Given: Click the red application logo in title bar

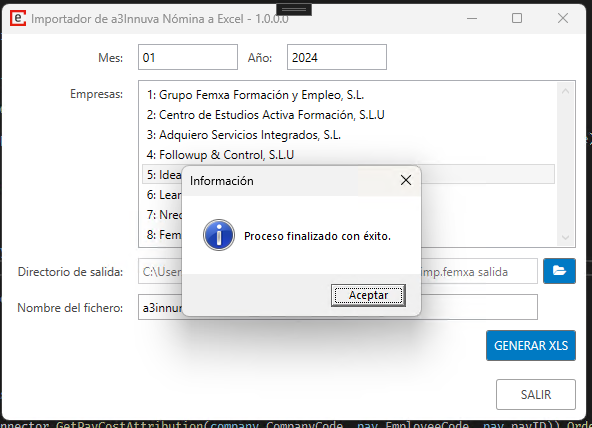Looking at the screenshot, I should point(18,18).
